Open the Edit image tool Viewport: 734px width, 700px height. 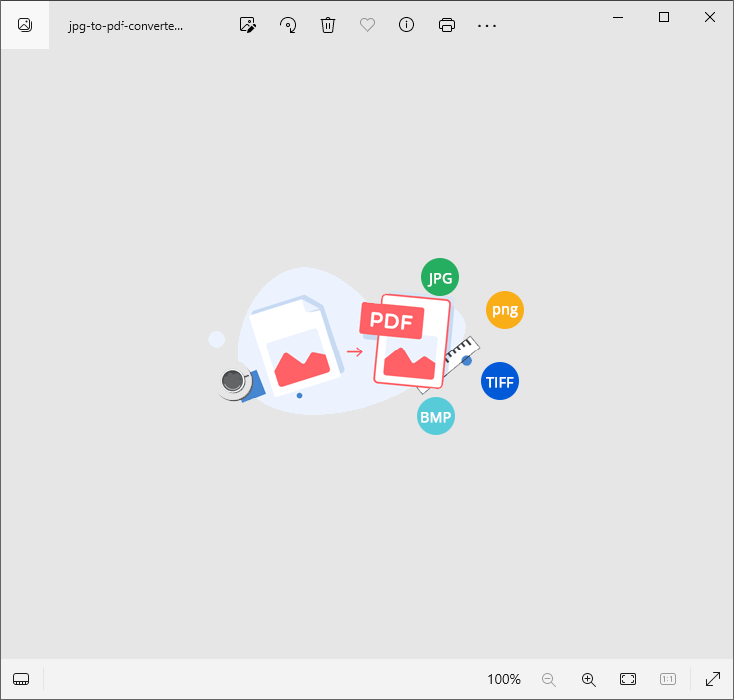248,25
